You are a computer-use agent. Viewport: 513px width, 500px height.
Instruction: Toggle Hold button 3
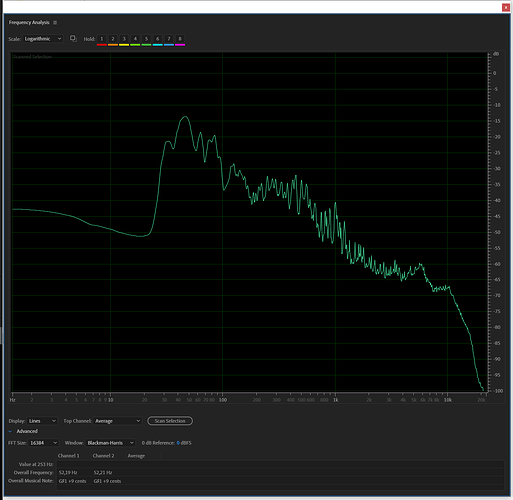(124, 39)
